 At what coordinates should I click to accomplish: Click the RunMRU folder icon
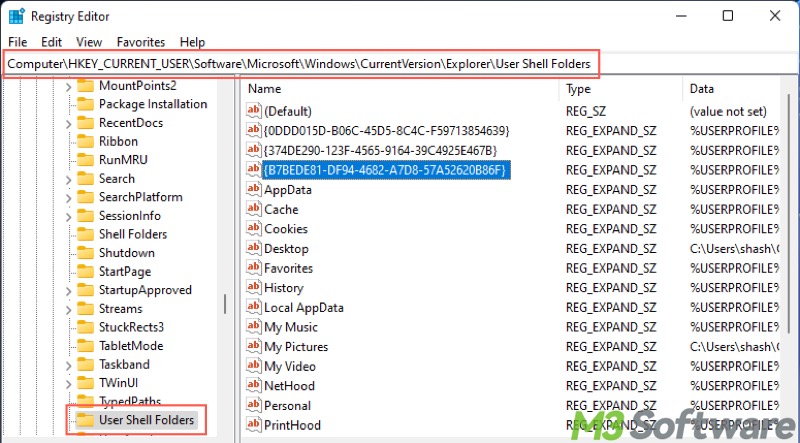(85, 160)
